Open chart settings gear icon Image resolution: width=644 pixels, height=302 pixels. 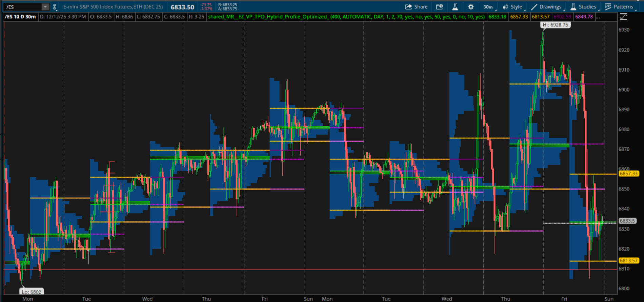coord(471,7)
